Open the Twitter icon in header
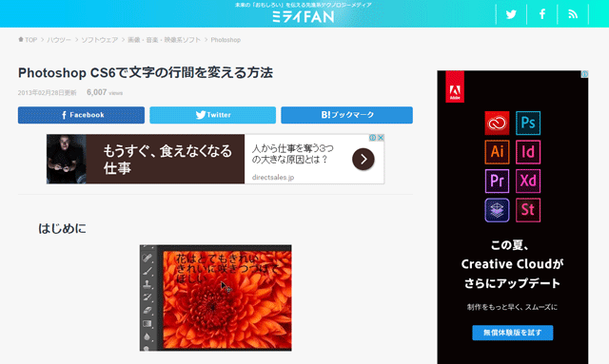609x364 pixels. [511, 14]
